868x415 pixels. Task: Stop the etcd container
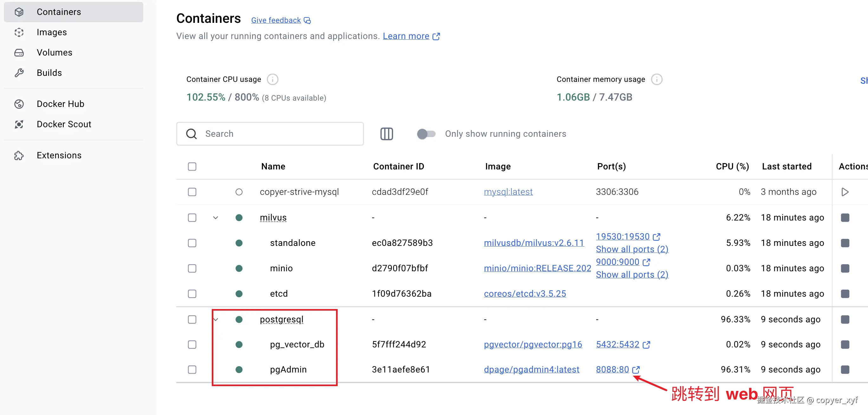click(x=845, y=293)
